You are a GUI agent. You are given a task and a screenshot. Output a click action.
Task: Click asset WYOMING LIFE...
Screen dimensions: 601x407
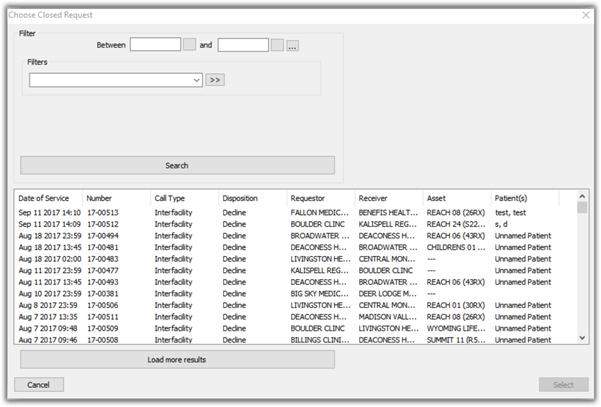(456, 328)
